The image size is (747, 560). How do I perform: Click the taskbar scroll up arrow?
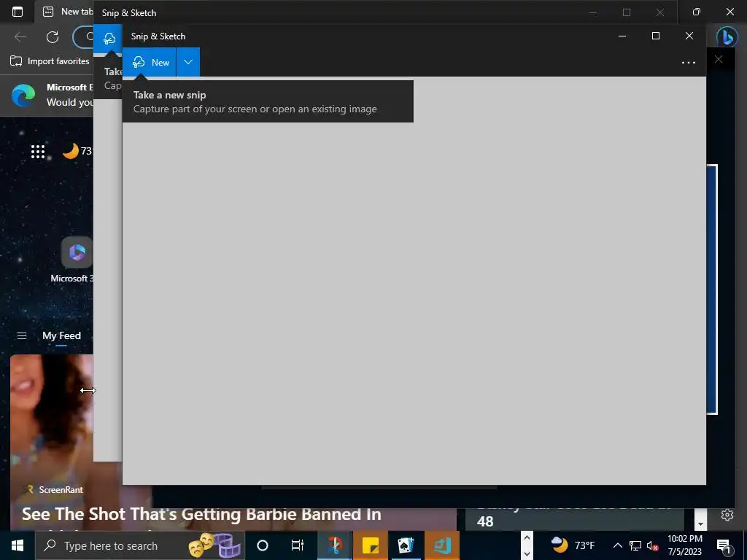click(527, 538)
